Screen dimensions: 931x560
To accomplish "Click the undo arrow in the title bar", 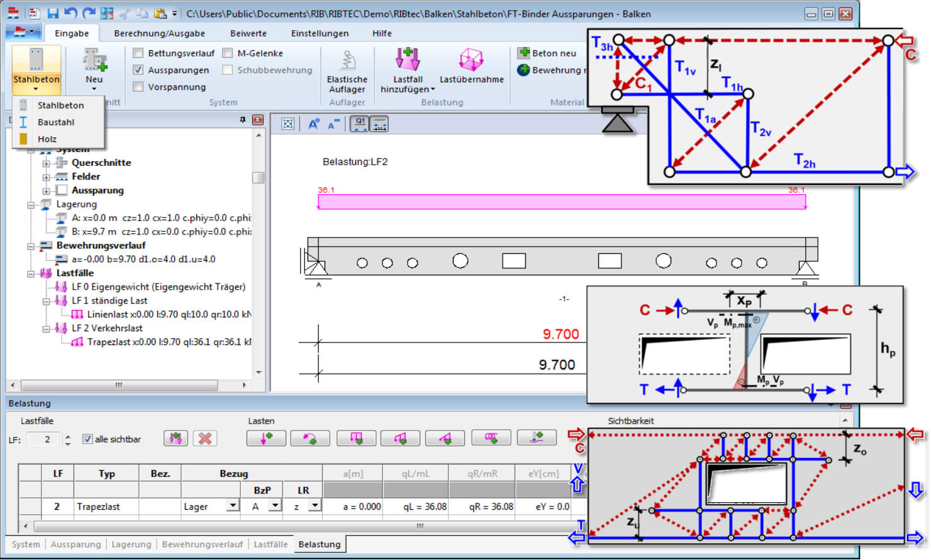I will coord(70,13).
